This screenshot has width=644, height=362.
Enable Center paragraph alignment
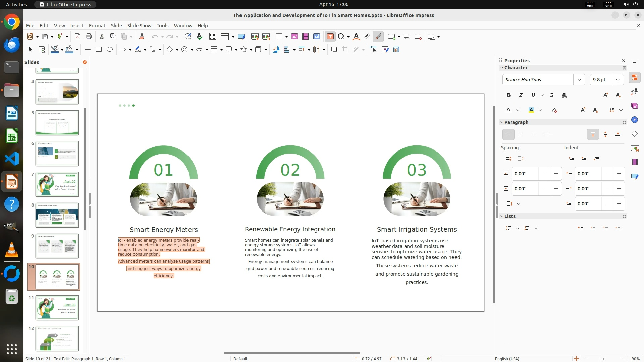pos(521,135)
